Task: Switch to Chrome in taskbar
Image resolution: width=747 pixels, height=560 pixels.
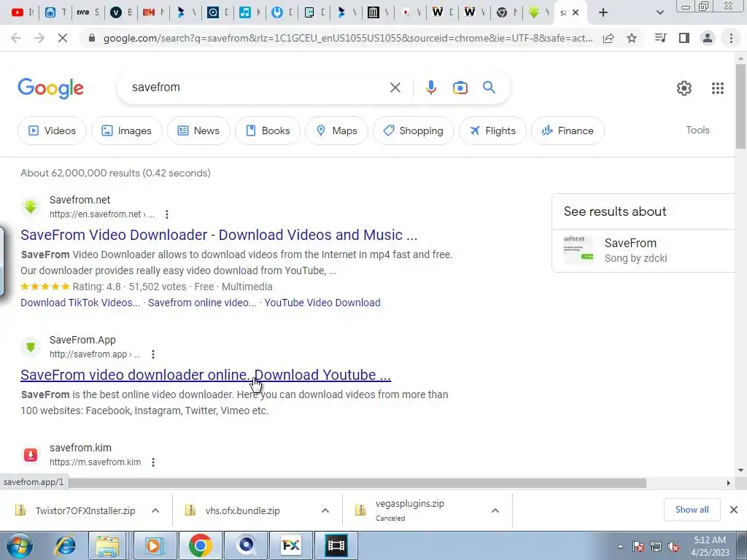Action: click(200, 545)
